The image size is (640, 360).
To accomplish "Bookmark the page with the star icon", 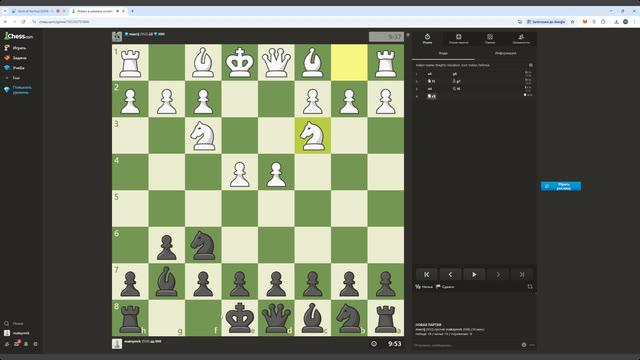I will [572, 22].
